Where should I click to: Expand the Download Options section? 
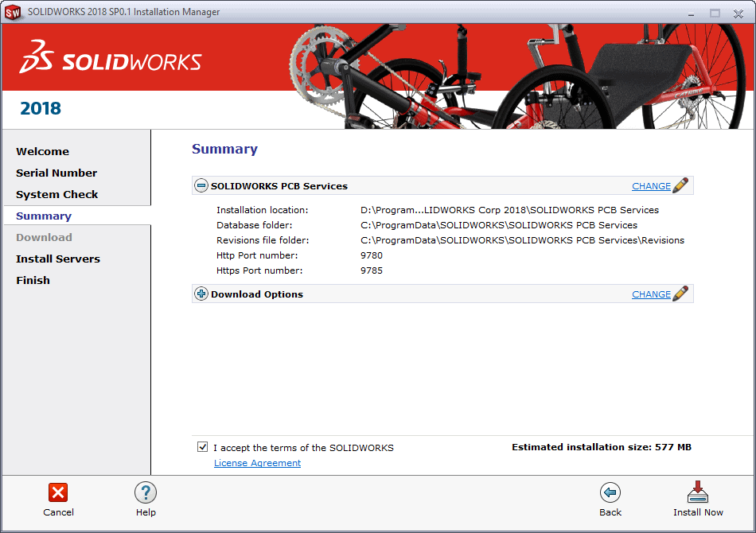[x=201, y=294]
